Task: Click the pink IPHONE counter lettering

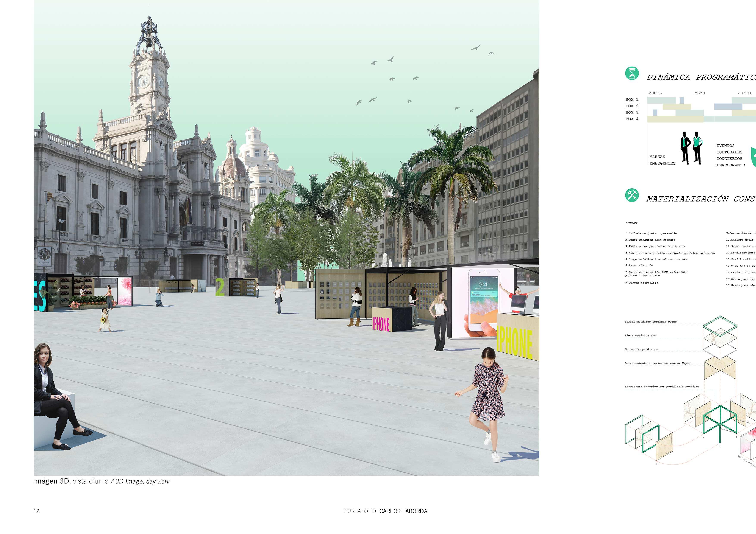Action: pos(381,324)
